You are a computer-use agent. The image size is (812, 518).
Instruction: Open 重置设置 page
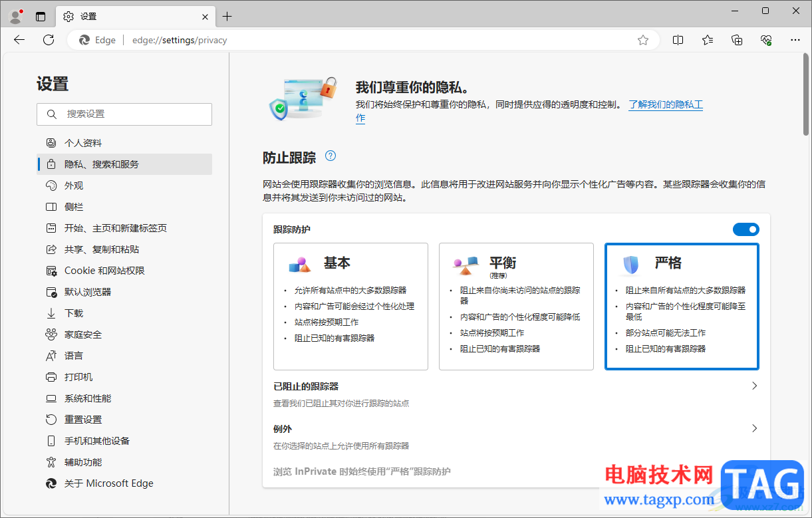click(124, 420)
